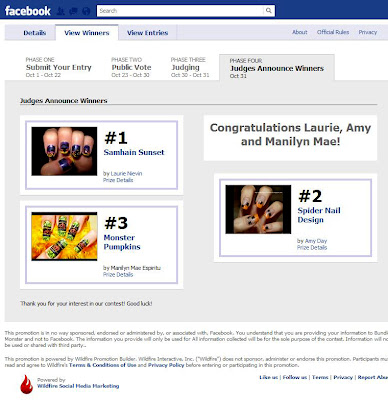388x400 pixels.
Task: Click the Judges Announce Winners section heading
Action: tap(64, 101)
